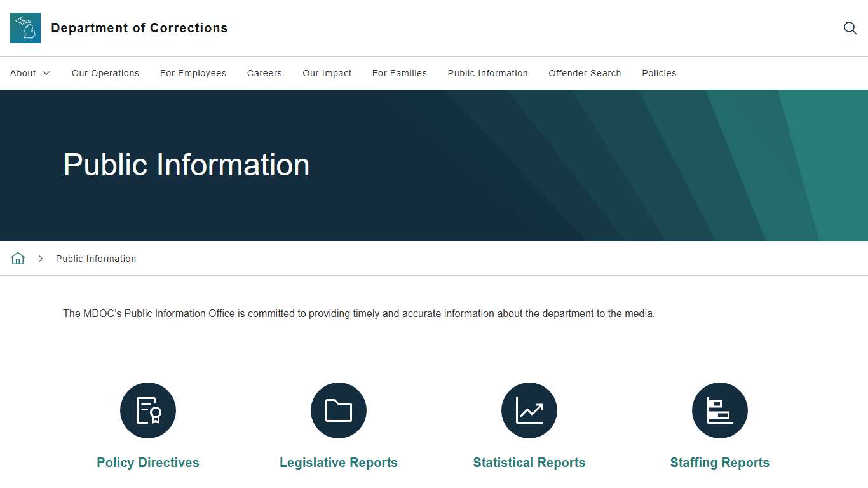Click Public Information nav item

[487, 73]
